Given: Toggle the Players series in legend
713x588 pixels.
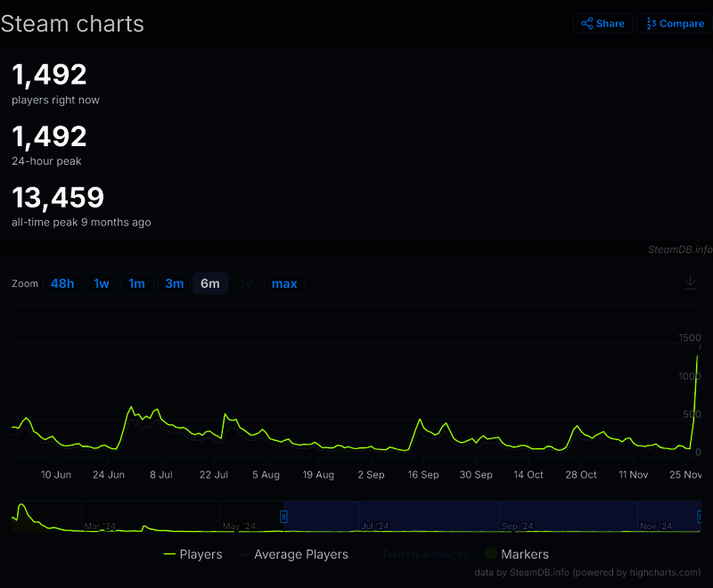Looking at the screenshot, I should 193,554.
